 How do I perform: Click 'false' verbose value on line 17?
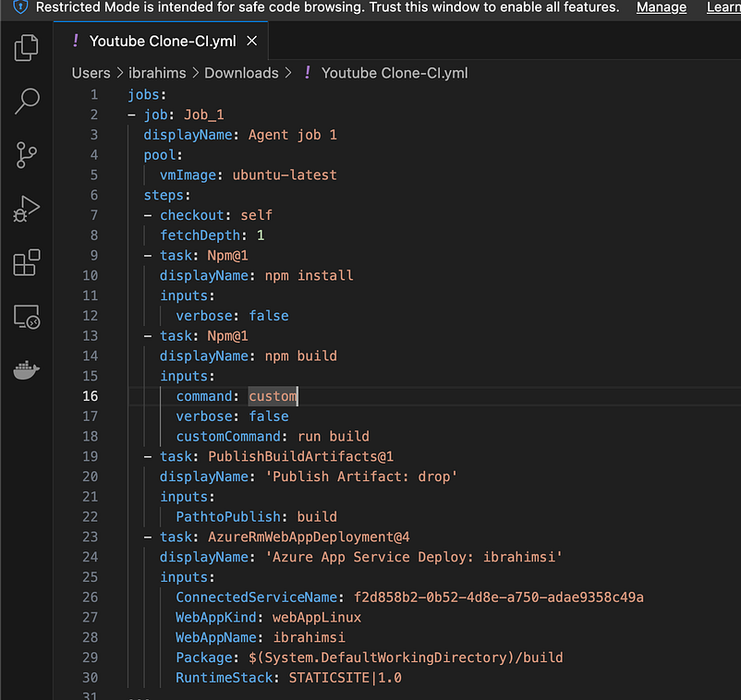269,416
